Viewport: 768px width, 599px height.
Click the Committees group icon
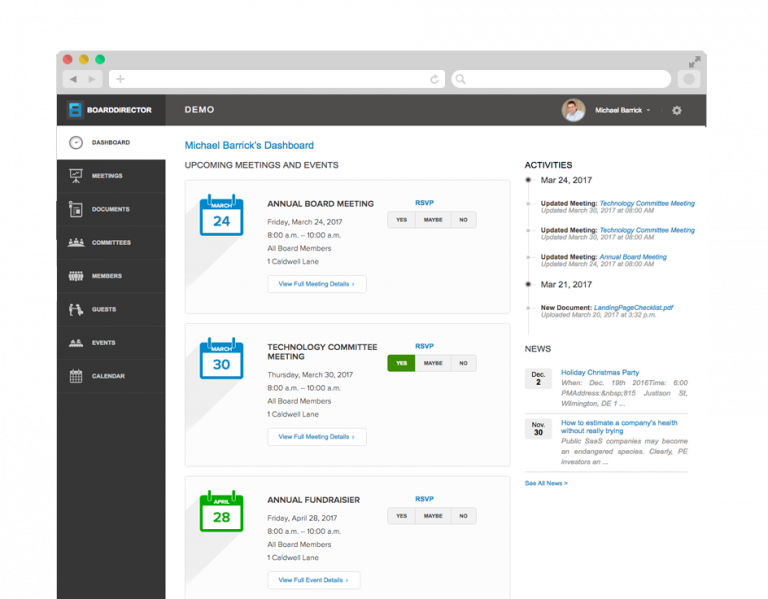point(75,243)
